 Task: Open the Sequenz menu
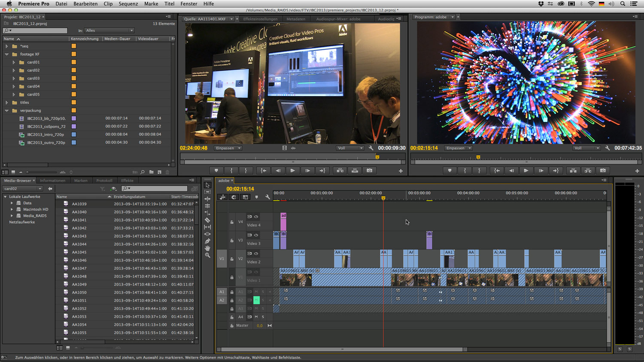pos(128,4)
